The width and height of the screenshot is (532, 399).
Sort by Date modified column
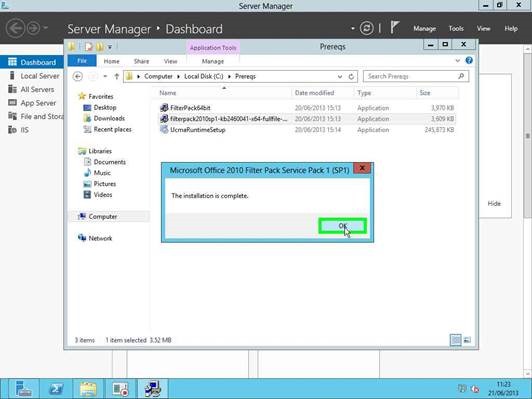314,93
